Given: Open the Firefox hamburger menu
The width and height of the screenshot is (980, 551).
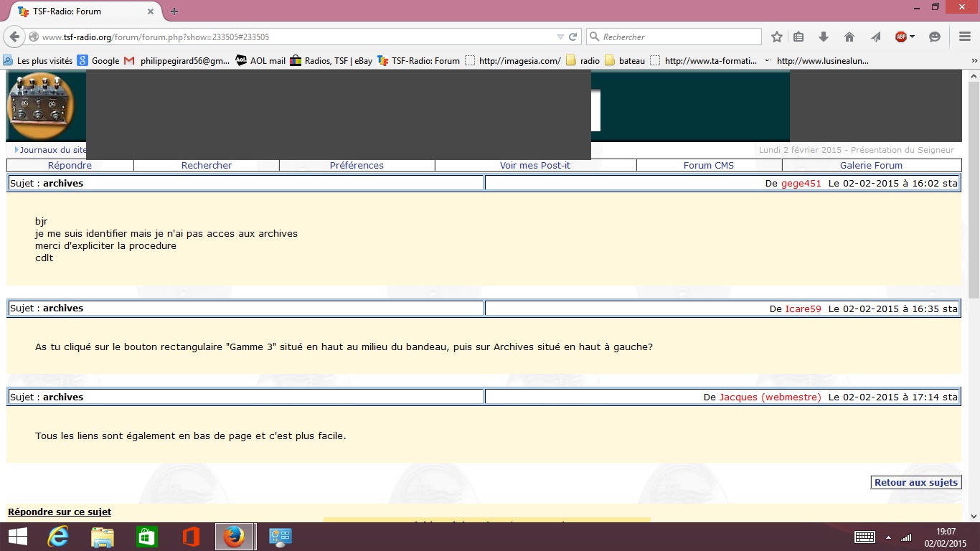Looking at the screenshot, I should click(965, 37).
